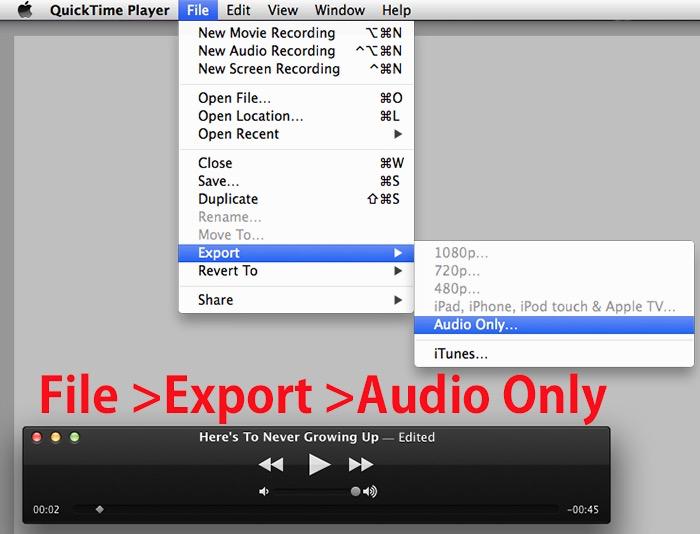
Task: Click the rewind button in the player
Action: point(271,464)
